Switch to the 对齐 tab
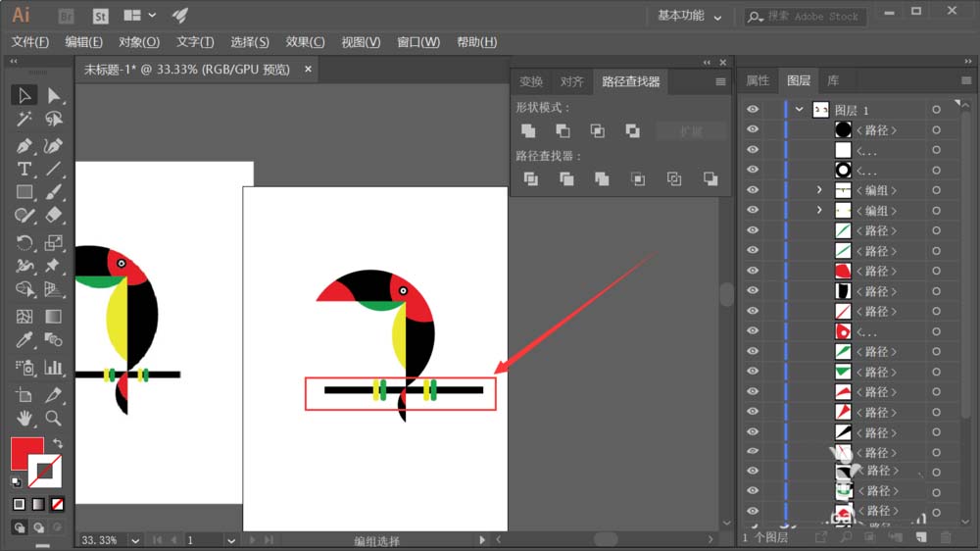This screenshot has width=980, height=551. click(x=571, y=82)
